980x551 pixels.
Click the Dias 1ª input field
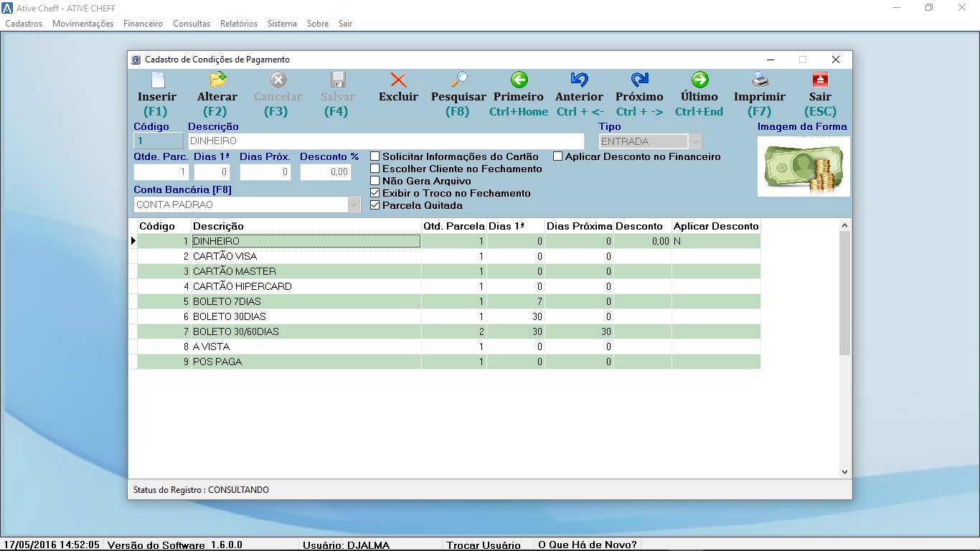click(x=212, y=172)
